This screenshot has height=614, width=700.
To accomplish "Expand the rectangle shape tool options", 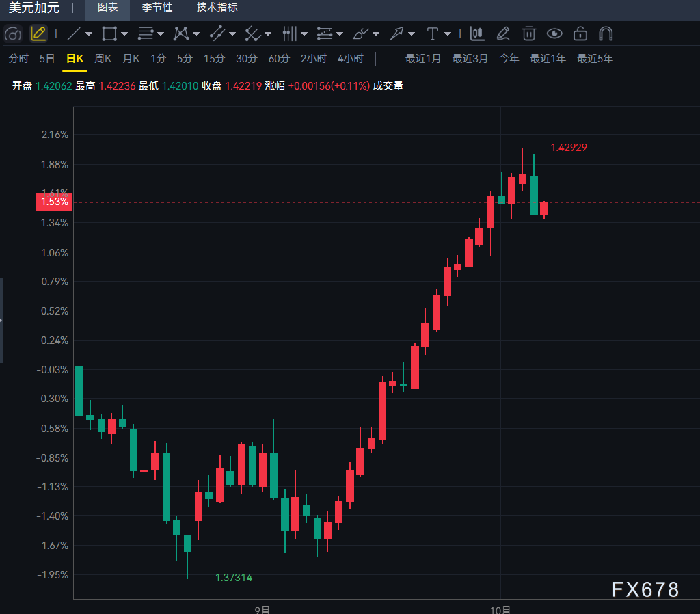I will click(124, 34).
